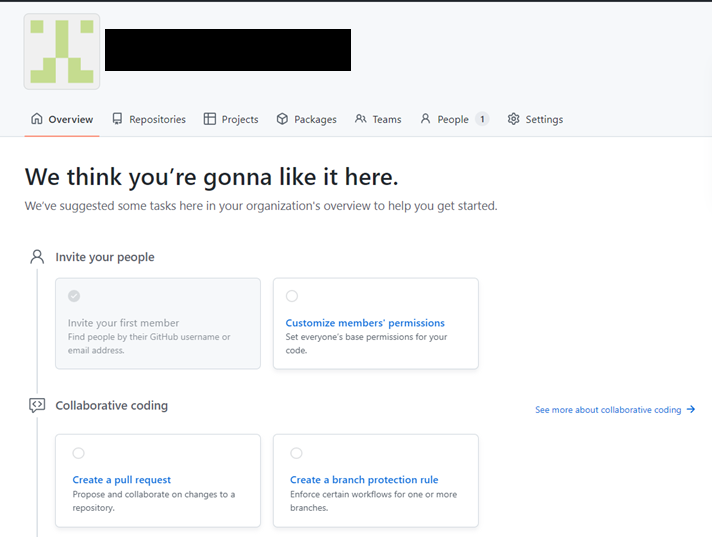Screen dimensions: 712x537
Task: Select the Teams tab
Action: pyautogui.click(x=378, y=119)
